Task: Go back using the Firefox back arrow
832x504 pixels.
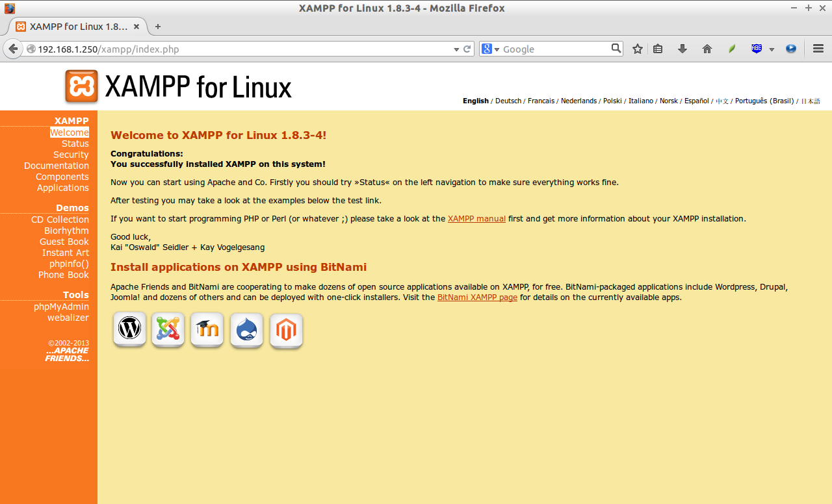Action: coord(13,49)
